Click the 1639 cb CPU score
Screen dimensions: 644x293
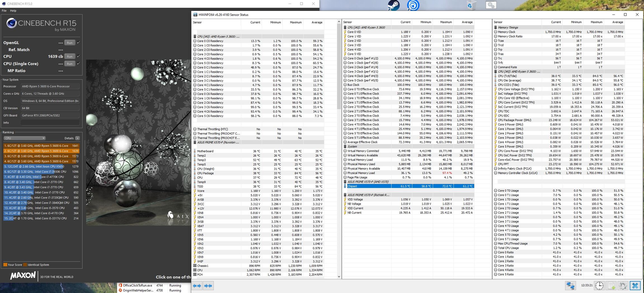pos(55,56)
